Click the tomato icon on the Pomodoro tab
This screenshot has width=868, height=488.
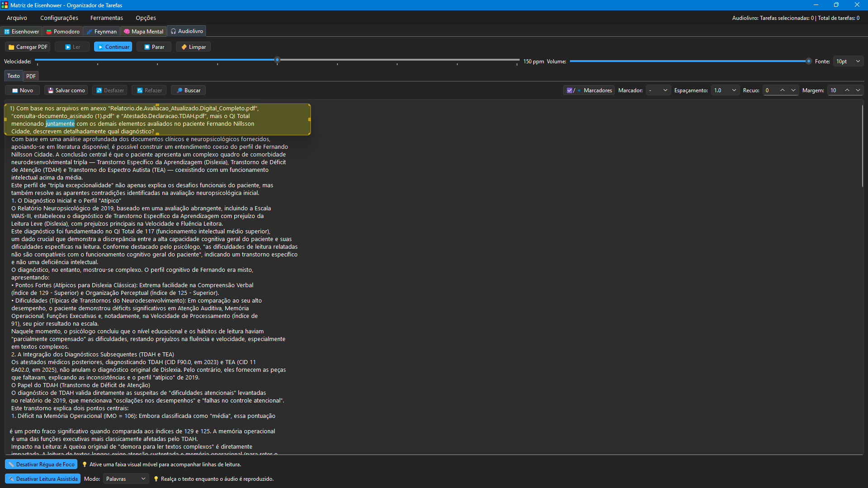click(x=49, y=32)
